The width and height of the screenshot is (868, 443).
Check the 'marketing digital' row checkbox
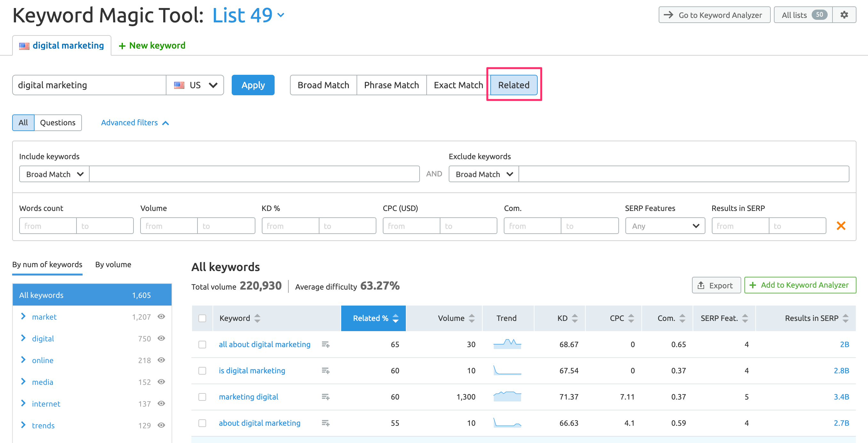point(202,397)
